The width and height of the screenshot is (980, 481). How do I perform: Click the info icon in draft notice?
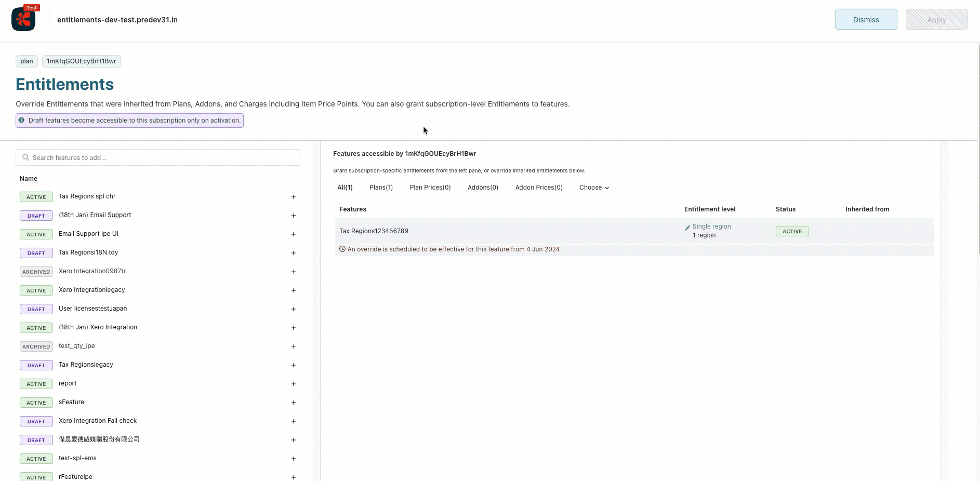pos(21,120)
